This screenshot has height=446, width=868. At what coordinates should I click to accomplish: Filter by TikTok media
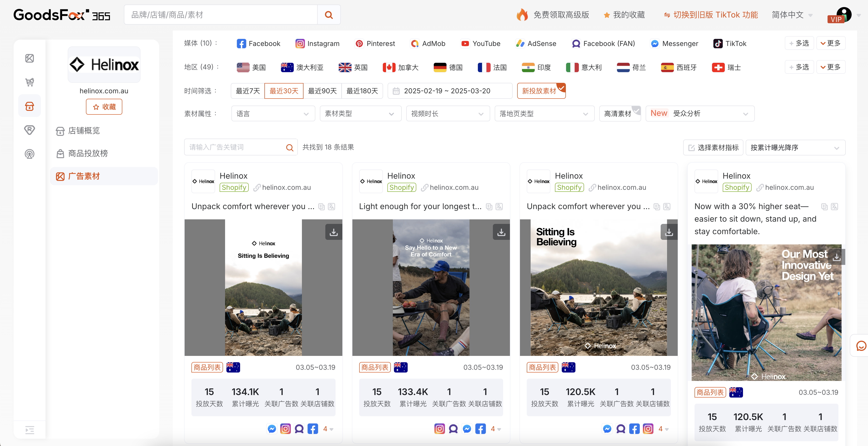[730, 43]
